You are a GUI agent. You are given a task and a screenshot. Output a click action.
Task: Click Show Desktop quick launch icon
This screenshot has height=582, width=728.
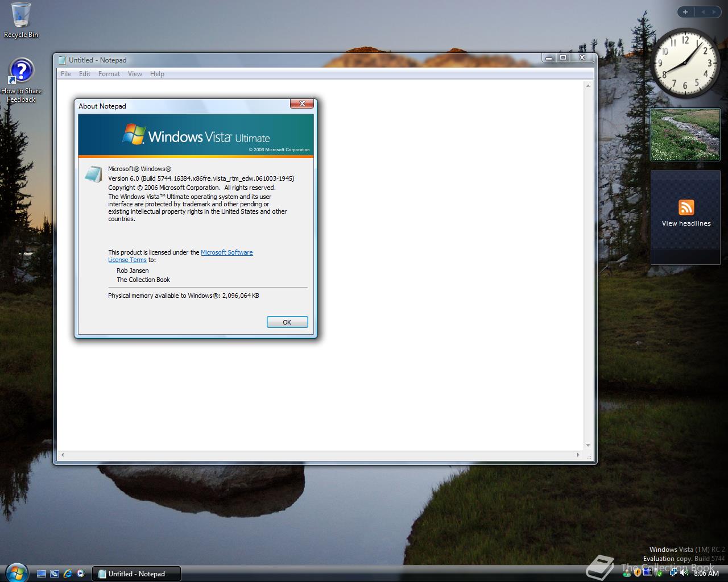[42, 574]
